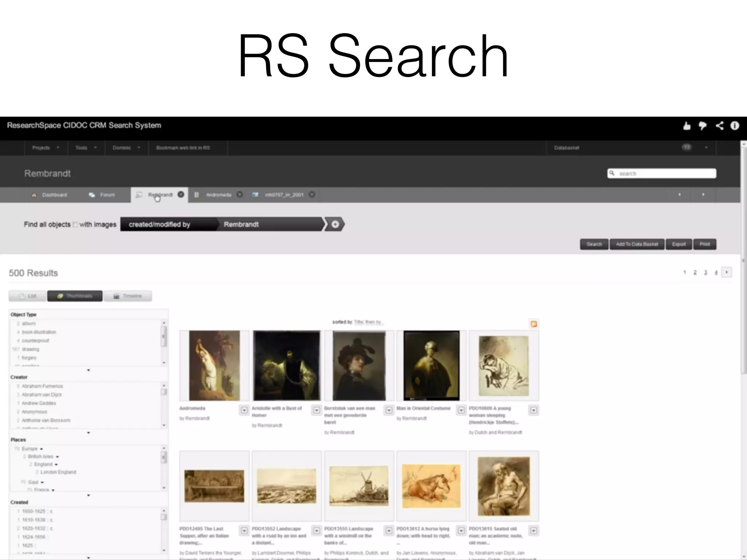Screen dimensions: 747x560
Task: Open the info icon in header
Action: point(735,126)
